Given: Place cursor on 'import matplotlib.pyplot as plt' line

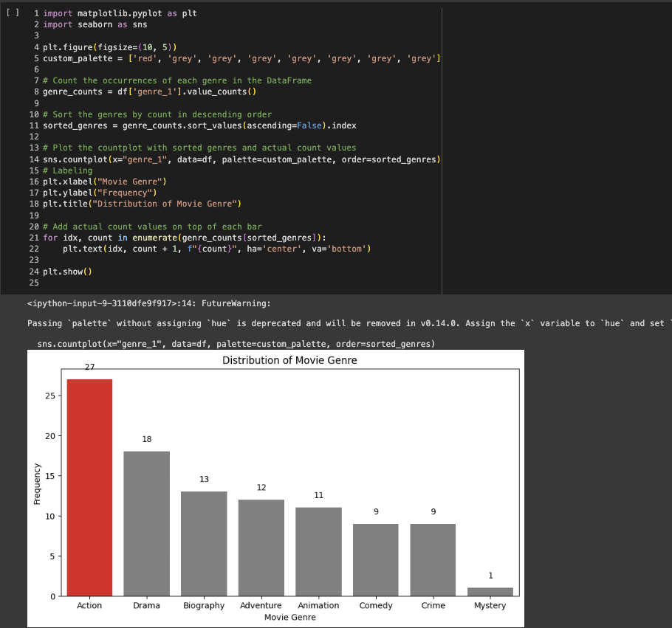Looking at the screenshot, I should coord(120,13).
